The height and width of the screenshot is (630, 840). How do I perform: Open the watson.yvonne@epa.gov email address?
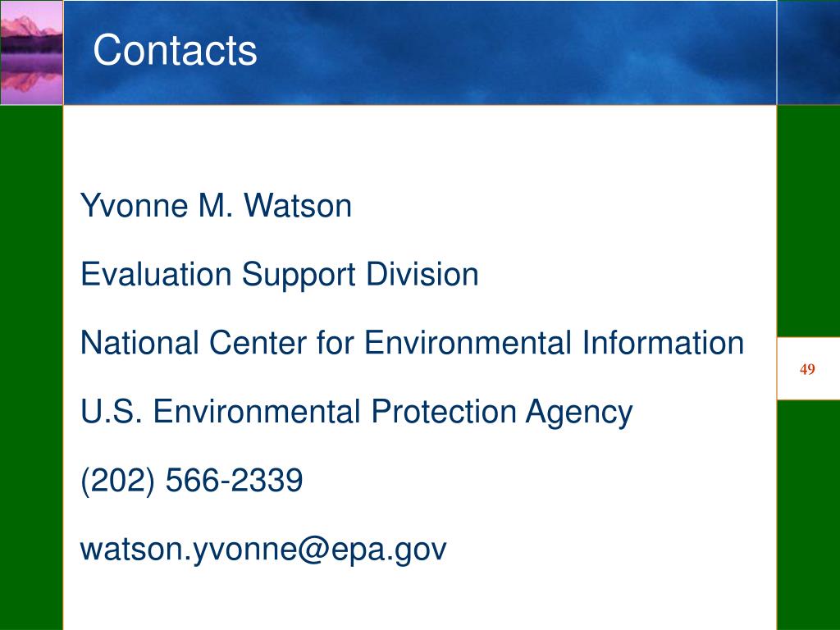pos(263,550)
